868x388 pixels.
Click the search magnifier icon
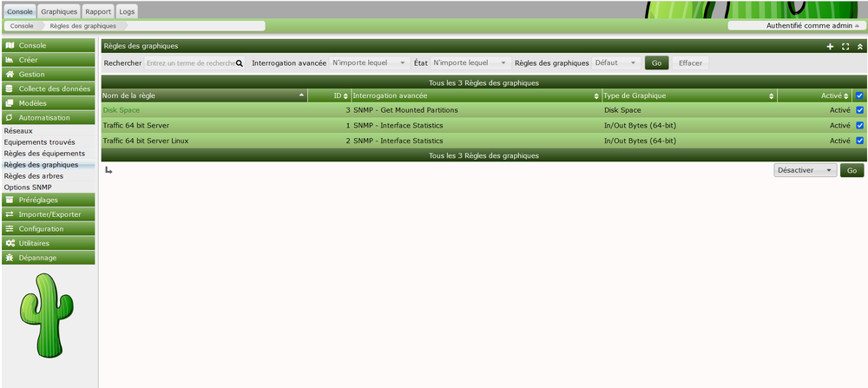[240, 63]
